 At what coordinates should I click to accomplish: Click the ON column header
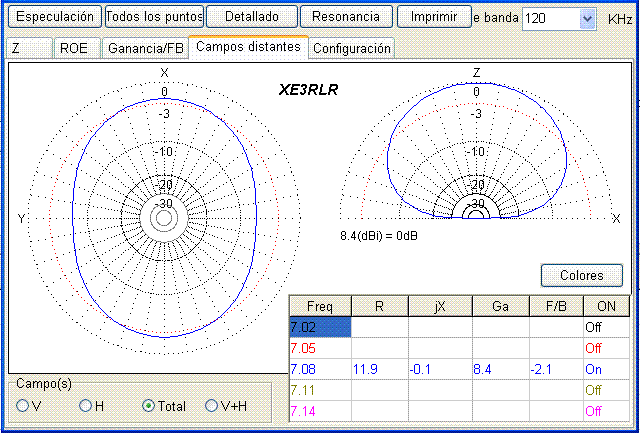pos(607,306)
